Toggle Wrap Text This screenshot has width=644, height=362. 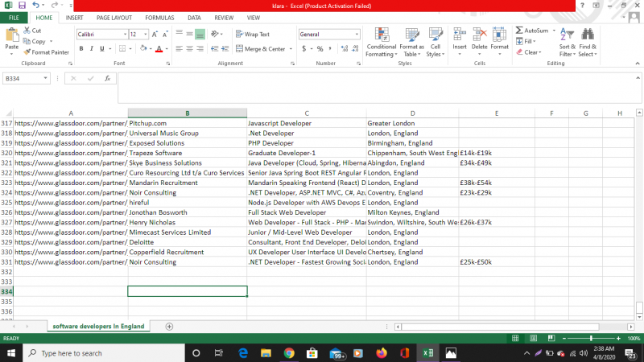click(253, 34)
